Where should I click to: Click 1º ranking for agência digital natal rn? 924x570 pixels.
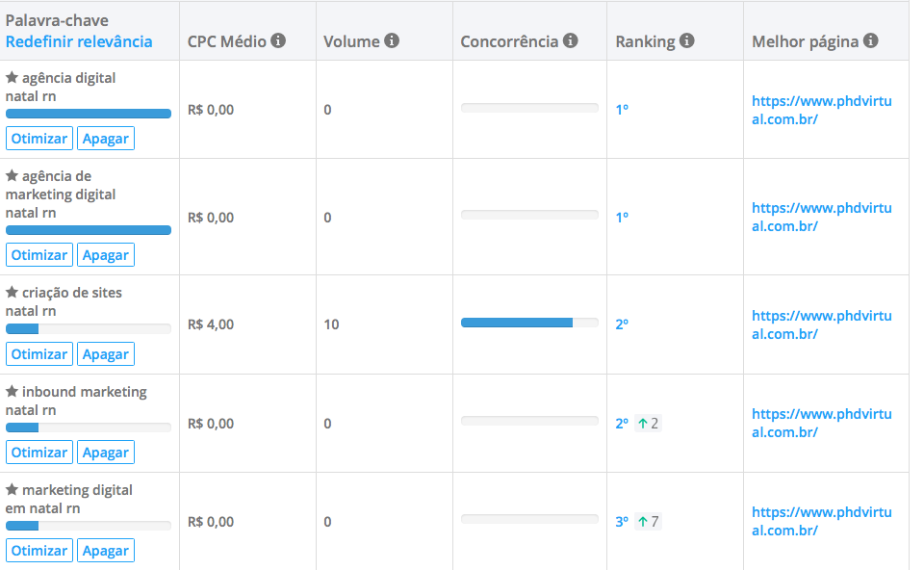(623, 110)
